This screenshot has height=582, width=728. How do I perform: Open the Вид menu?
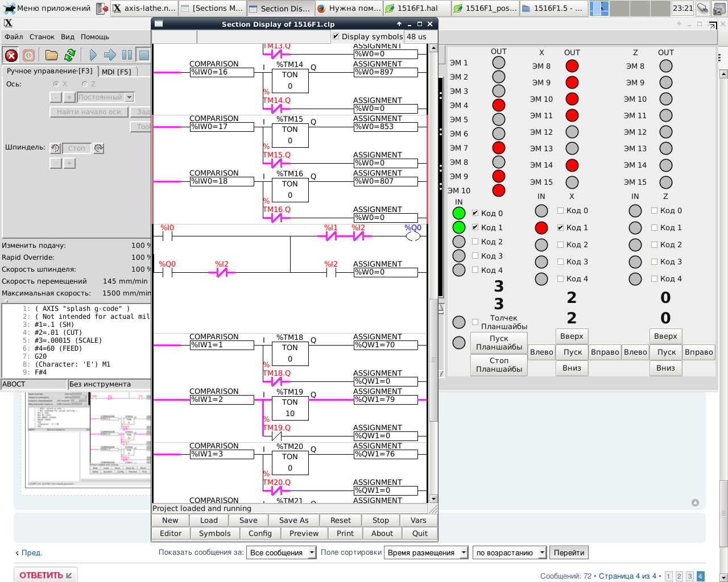pyautogui.click(x=68, y=37)
